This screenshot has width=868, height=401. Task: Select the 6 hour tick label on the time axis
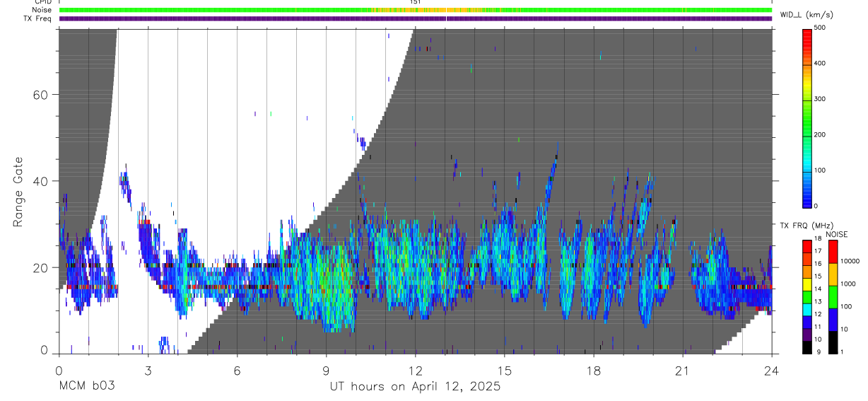click(237, 371)
